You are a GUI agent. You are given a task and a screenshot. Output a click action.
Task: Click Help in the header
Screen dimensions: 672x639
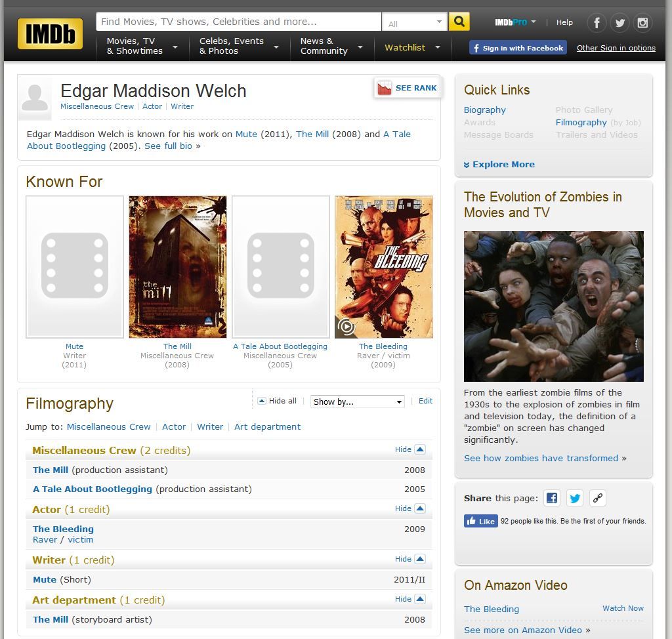click(x=564, y=22)
